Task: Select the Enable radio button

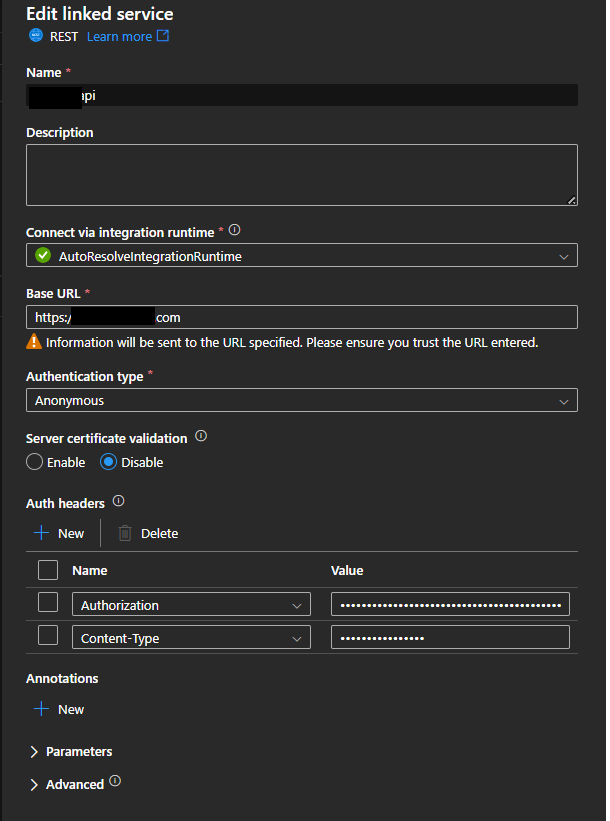Action: [x=34, y=461]
